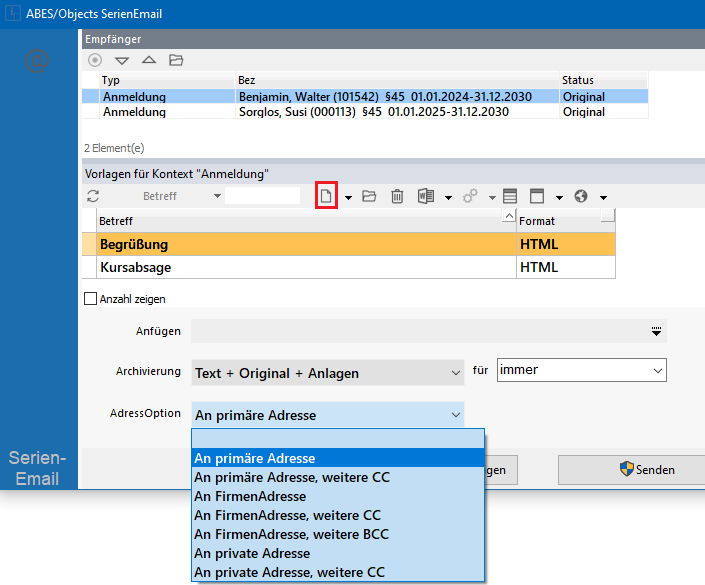Screen dimensions: 705x585
Task: Click the Word document icon
Action: click(x=426, y=196)
